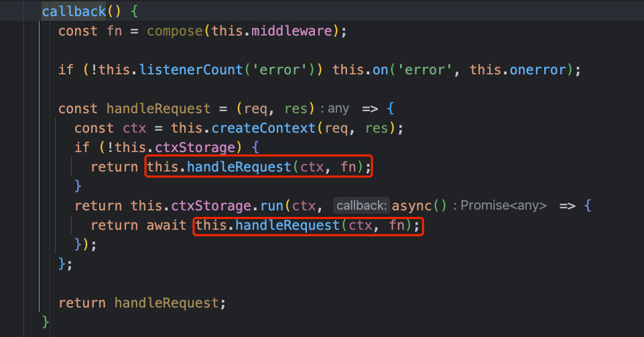Click the second highlighted this.handleRequest call

click(x=308, y=226)
